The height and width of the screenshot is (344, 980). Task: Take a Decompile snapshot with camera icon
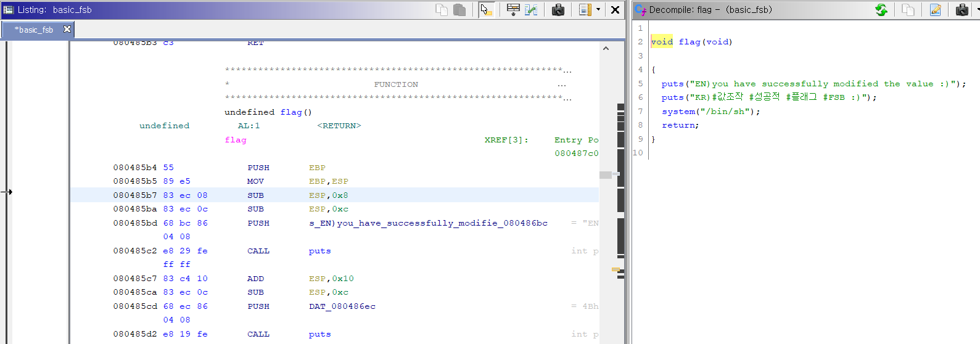pyautogui.click(x=962, y=10)
